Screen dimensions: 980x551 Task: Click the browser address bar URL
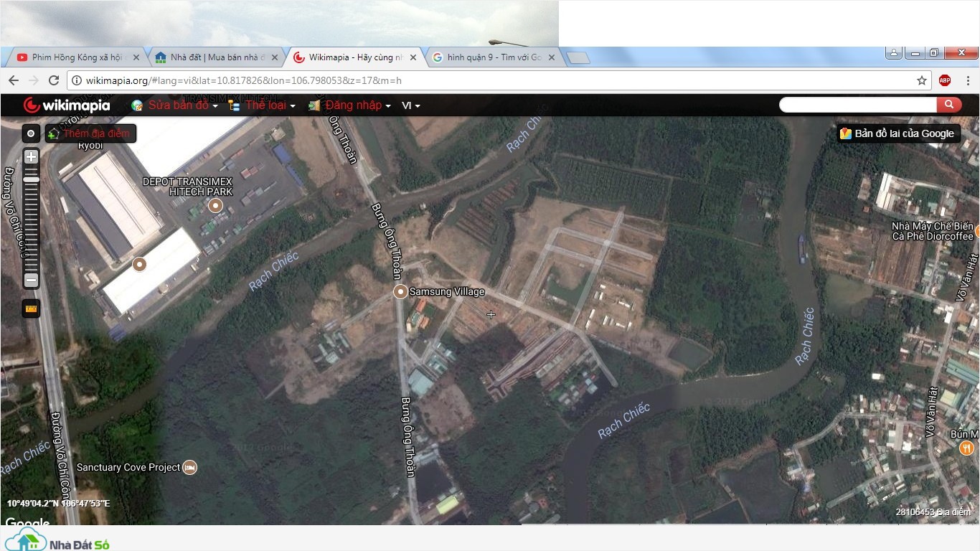(x=244, y=80)
